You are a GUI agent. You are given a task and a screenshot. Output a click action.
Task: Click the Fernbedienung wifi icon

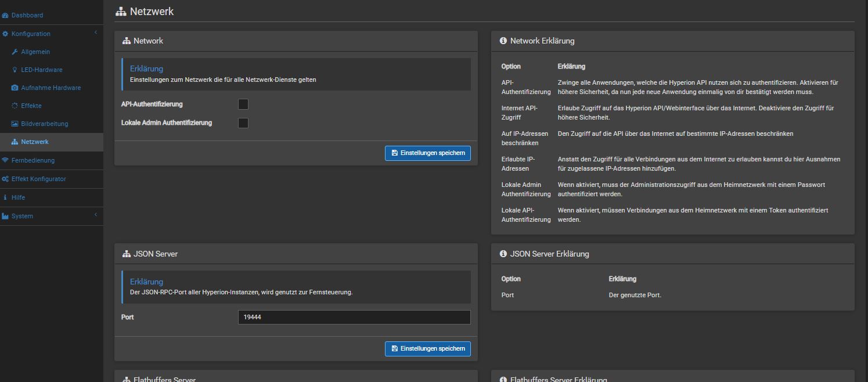click(x=5, y=160)
